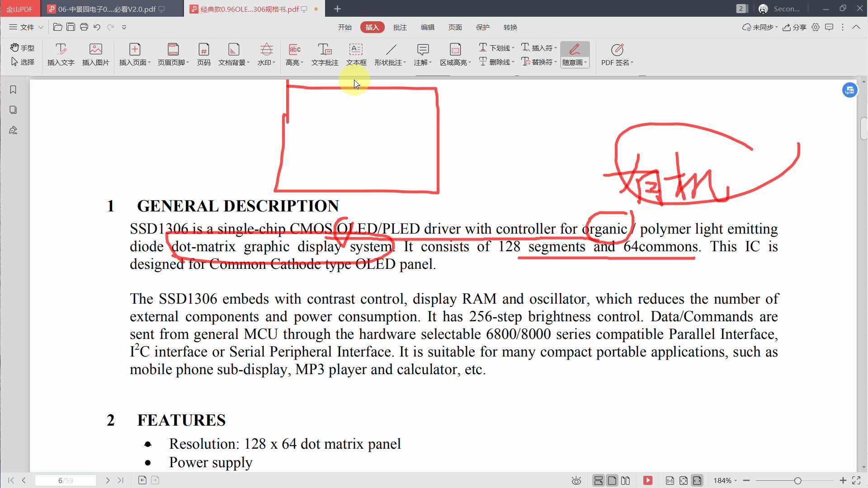Viewport: 868px width, 488px height.
Task: Set actual size 1:1 view
Action: 670,481
